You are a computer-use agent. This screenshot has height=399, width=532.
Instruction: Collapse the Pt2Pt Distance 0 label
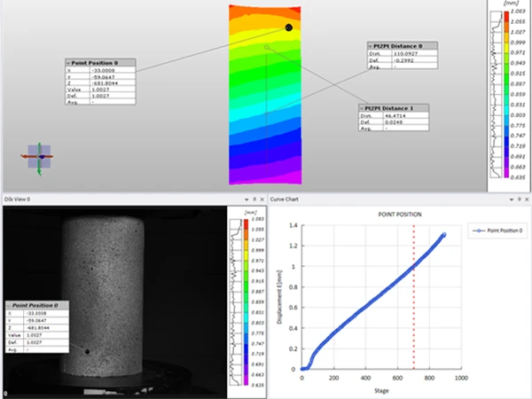(x=370, y=46)
